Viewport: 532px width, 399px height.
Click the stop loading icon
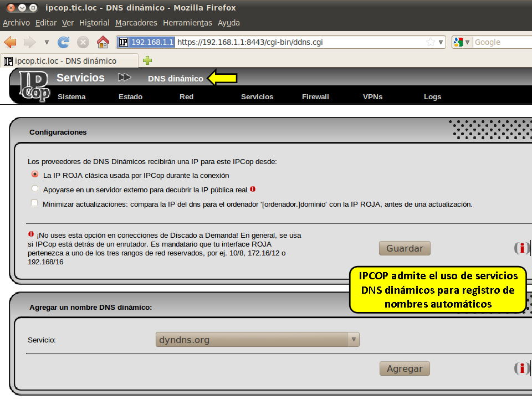click(83, 42)
